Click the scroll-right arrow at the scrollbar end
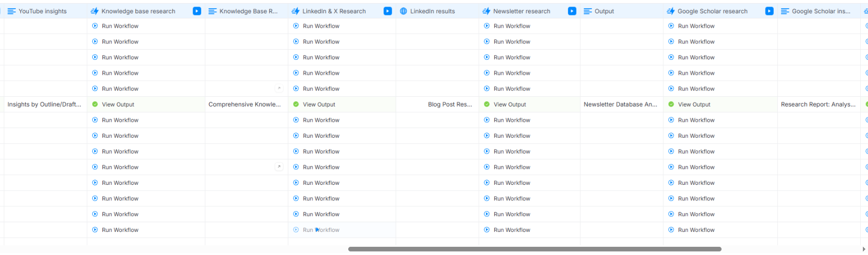This screenshot has height=255, width=868. 864,249
